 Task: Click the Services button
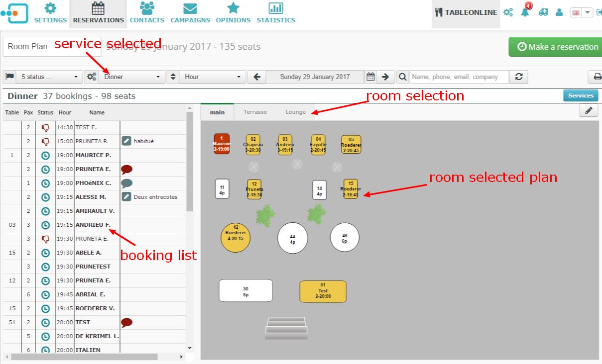pyautogui.click(x=581, y=95)
